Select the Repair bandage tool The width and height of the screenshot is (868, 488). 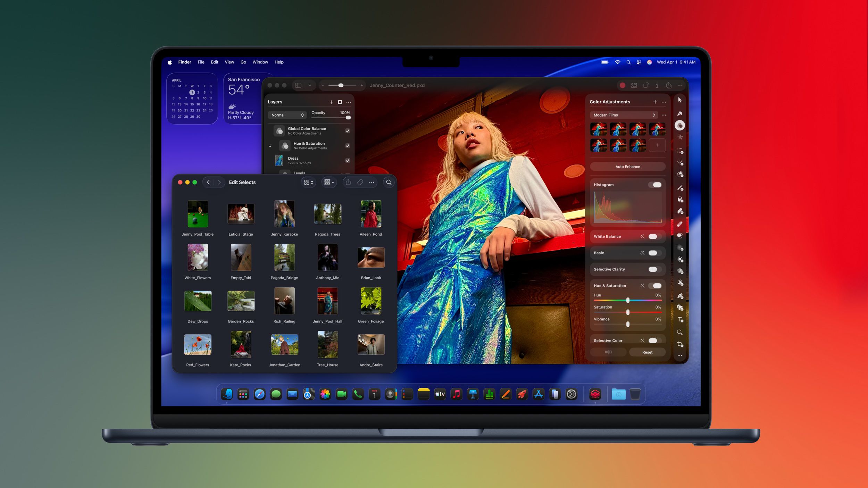[680, 224]
